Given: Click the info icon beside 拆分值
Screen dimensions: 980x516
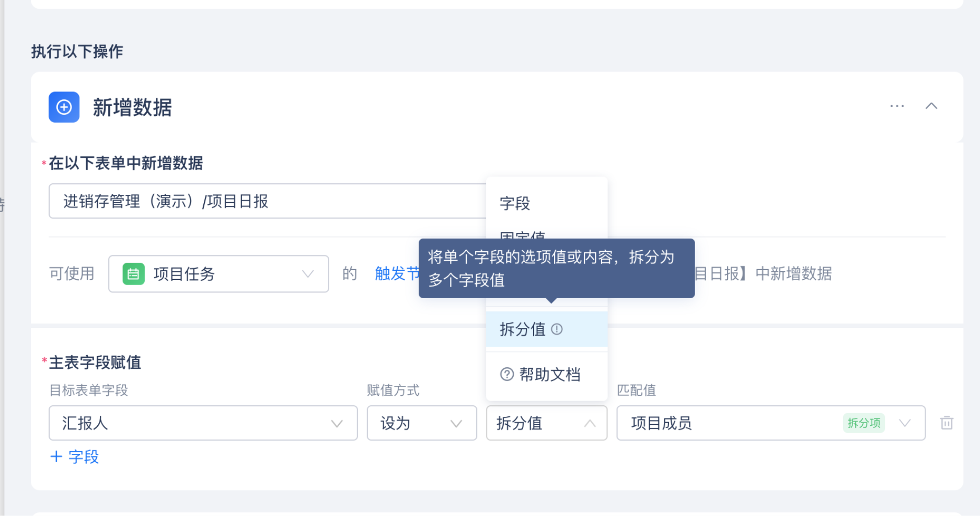Looking at the screenshot, I should 557,329.
